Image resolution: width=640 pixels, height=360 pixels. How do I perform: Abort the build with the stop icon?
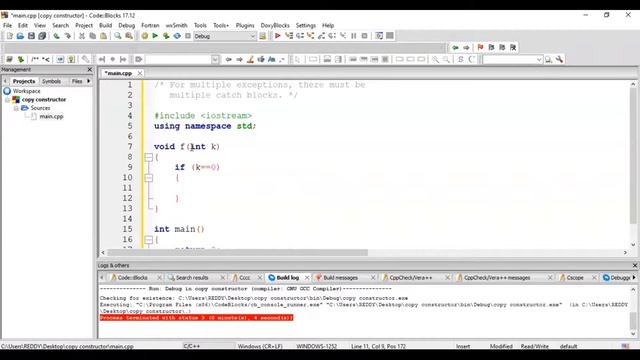tap(188, 36)
